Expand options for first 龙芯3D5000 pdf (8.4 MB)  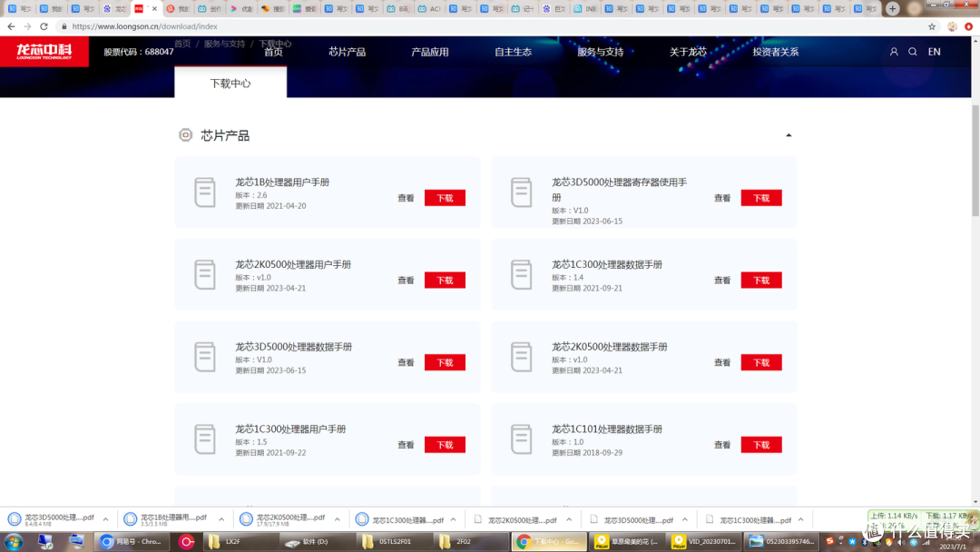coord(105,519)
